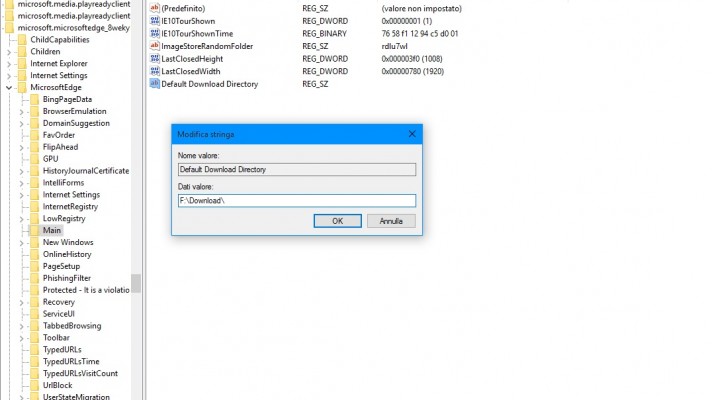Expand the FlipAhead node
This screenshot has width=712, height=400.
pos(21,148)
